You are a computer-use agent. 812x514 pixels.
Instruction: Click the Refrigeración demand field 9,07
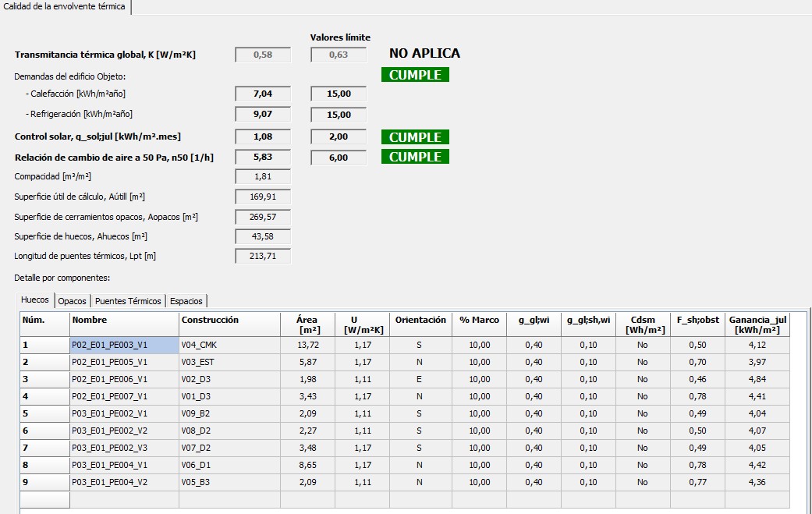[x=263, y=114]
